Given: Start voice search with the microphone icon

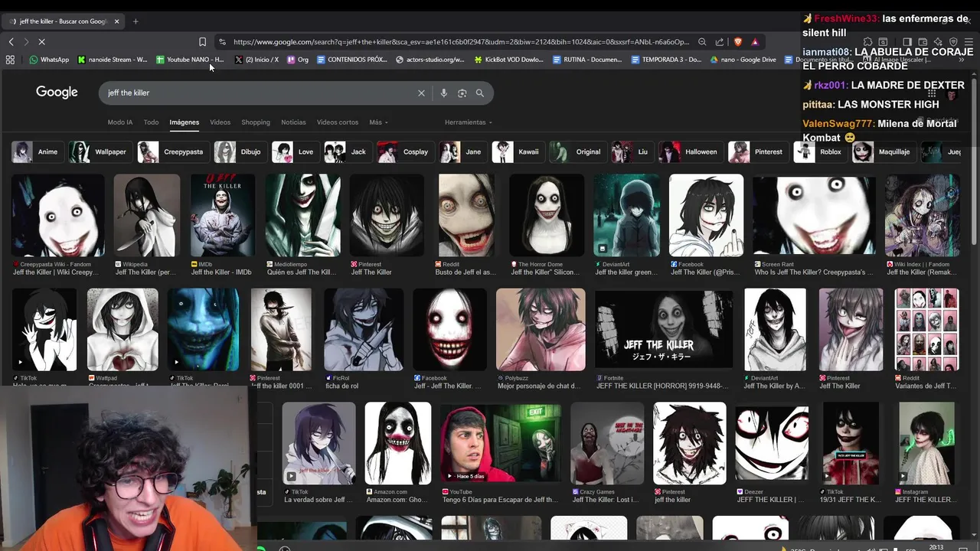Looking at the screenshot, I should point(443,93).
